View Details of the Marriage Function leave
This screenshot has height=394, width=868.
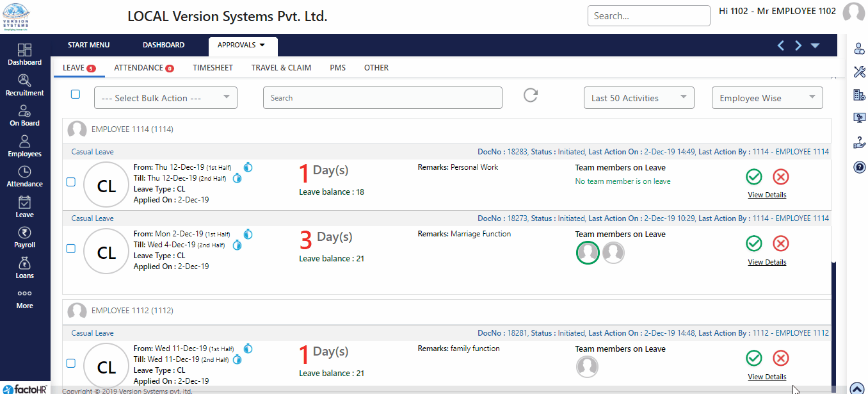click(x=767, y=262)
